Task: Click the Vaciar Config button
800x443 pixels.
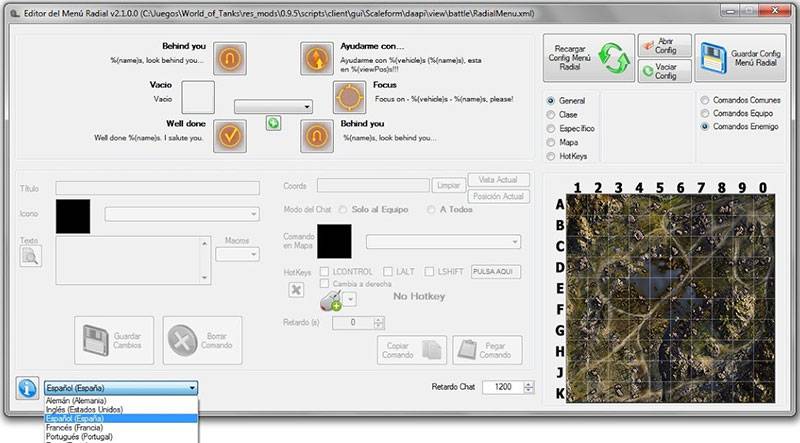Action: click(x=665, y=71)
